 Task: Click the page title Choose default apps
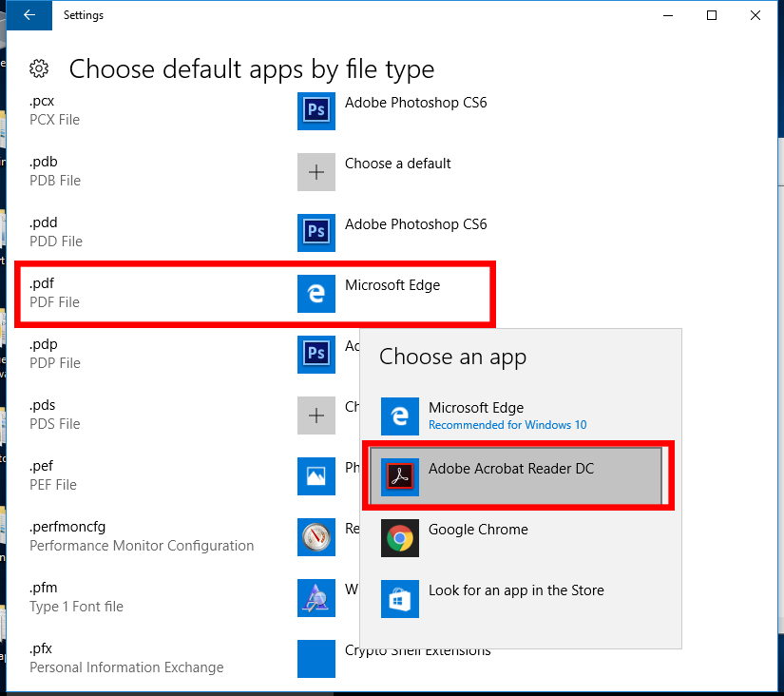(x=252, y=69)
